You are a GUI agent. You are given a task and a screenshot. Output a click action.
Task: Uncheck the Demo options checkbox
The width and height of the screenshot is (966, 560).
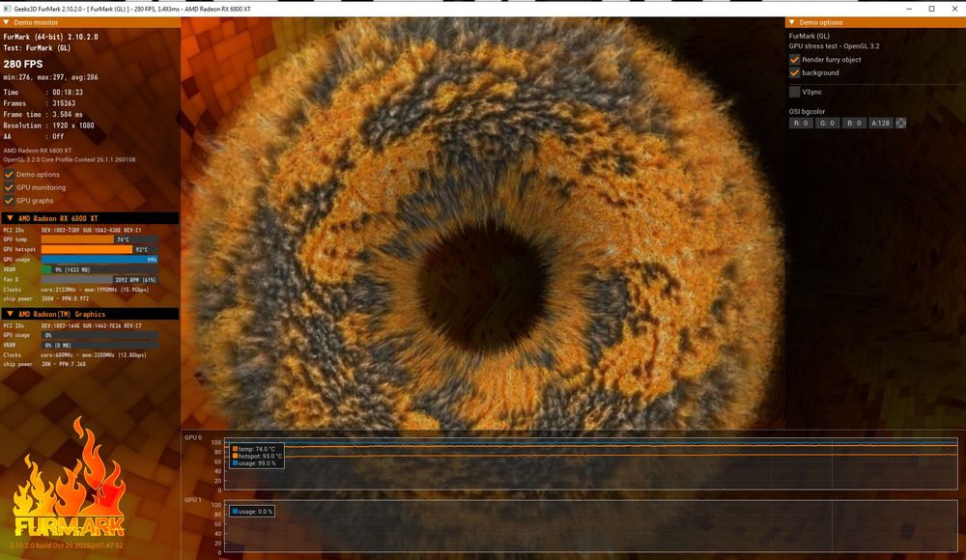[9, 175]
